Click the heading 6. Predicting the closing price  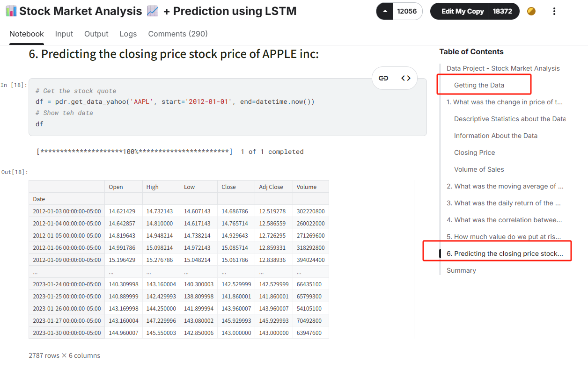click(174, 54)
